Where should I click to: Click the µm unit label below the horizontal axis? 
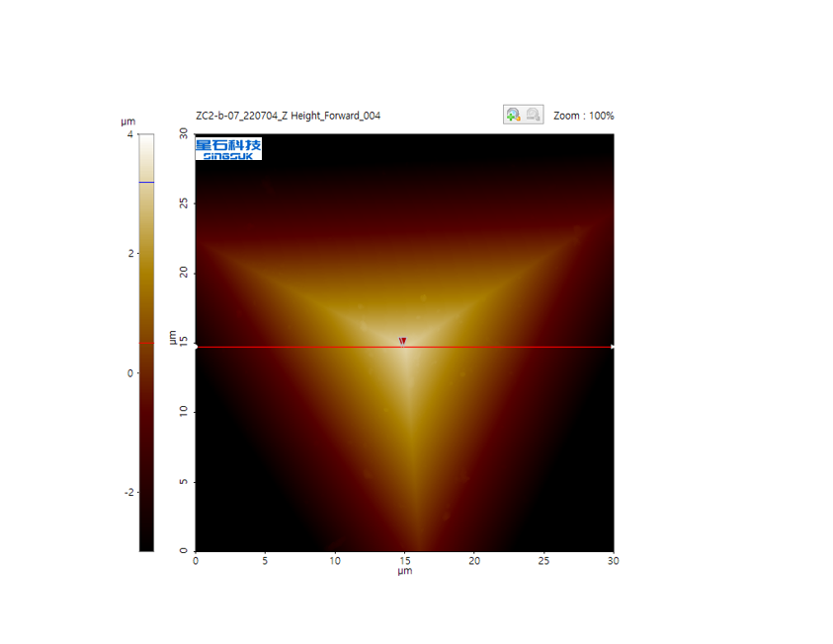coord(404,572)
